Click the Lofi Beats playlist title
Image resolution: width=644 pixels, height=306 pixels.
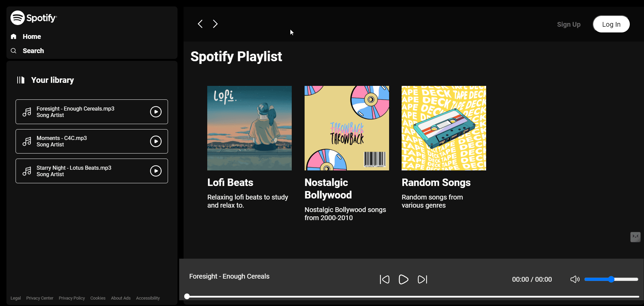point(230,183)
